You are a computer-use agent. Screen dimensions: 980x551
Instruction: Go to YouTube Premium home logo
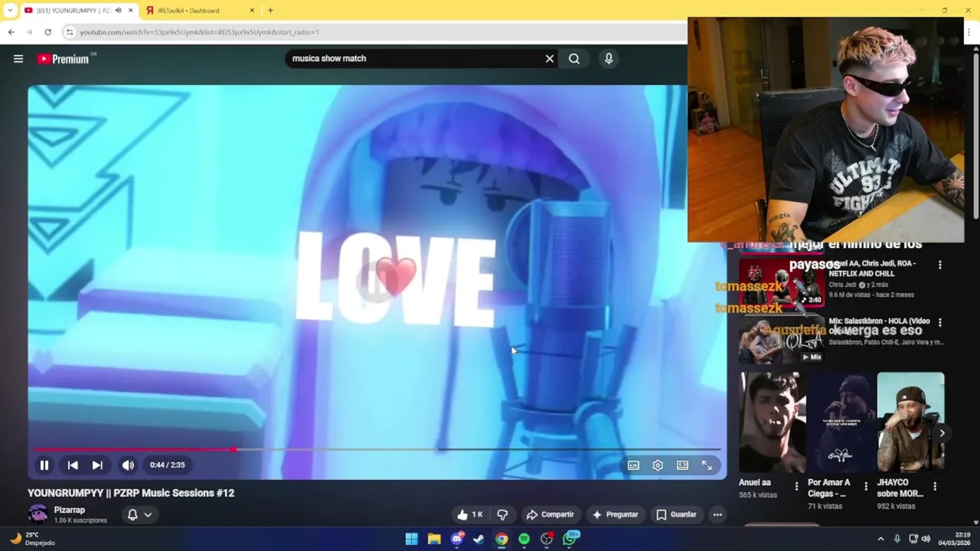[x=63, y=59]
